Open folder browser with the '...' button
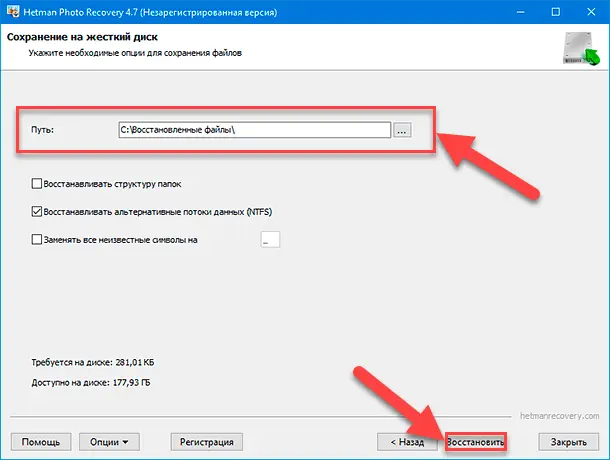 pos(402,130)
